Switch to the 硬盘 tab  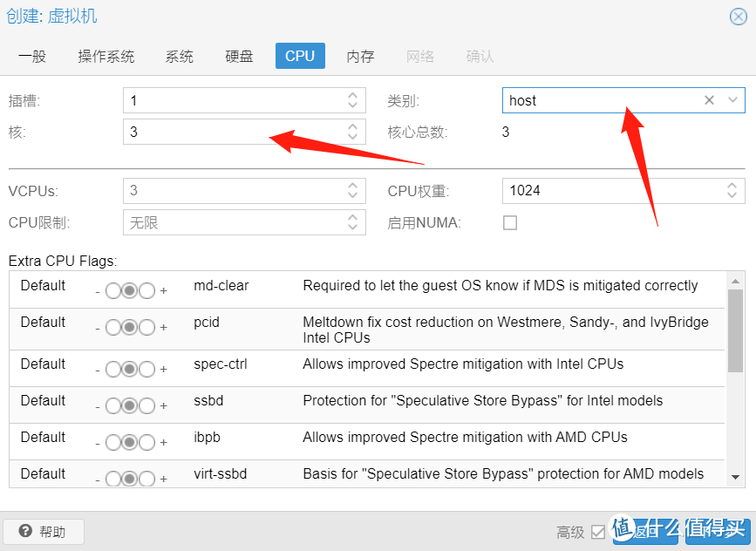pos(238,55)
